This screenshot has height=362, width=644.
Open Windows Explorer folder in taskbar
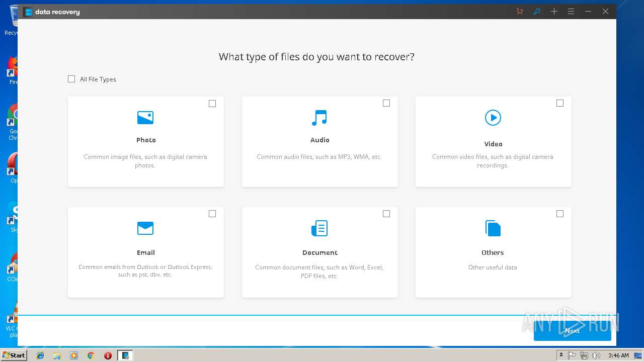(57, 355)
